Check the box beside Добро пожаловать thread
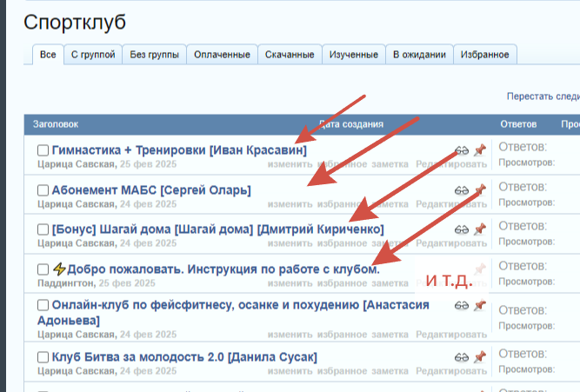This screenshot has width=580, height=392. tap(43, 269)
